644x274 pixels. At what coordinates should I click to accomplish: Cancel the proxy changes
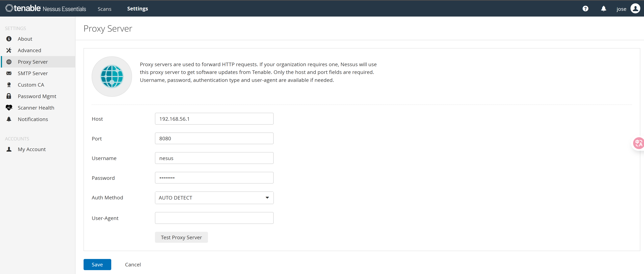(x=133, y=265)
